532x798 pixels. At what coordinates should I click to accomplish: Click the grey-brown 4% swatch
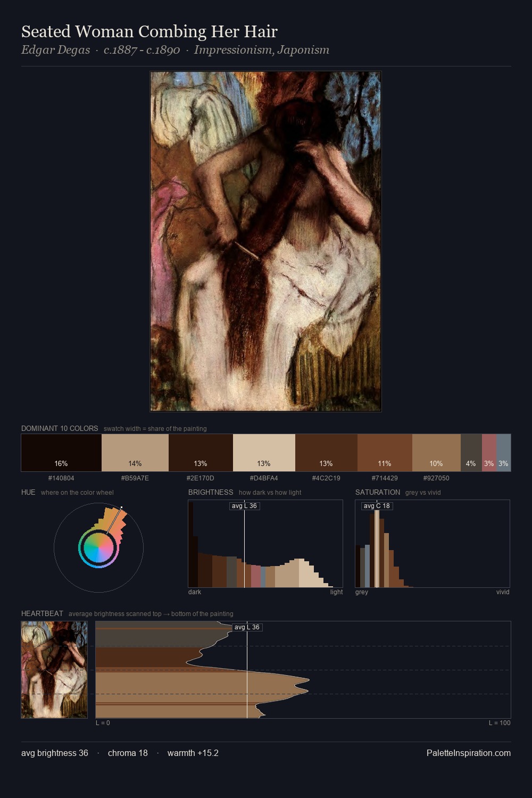point(471,453)
